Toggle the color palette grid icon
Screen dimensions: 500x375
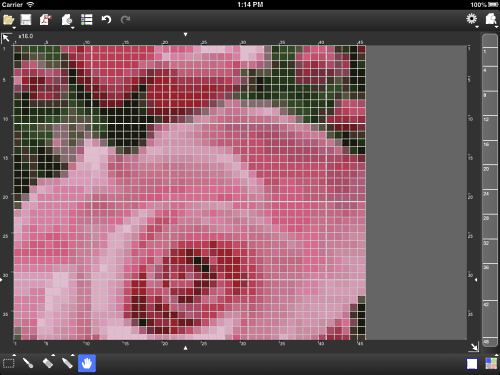point(491,364)
